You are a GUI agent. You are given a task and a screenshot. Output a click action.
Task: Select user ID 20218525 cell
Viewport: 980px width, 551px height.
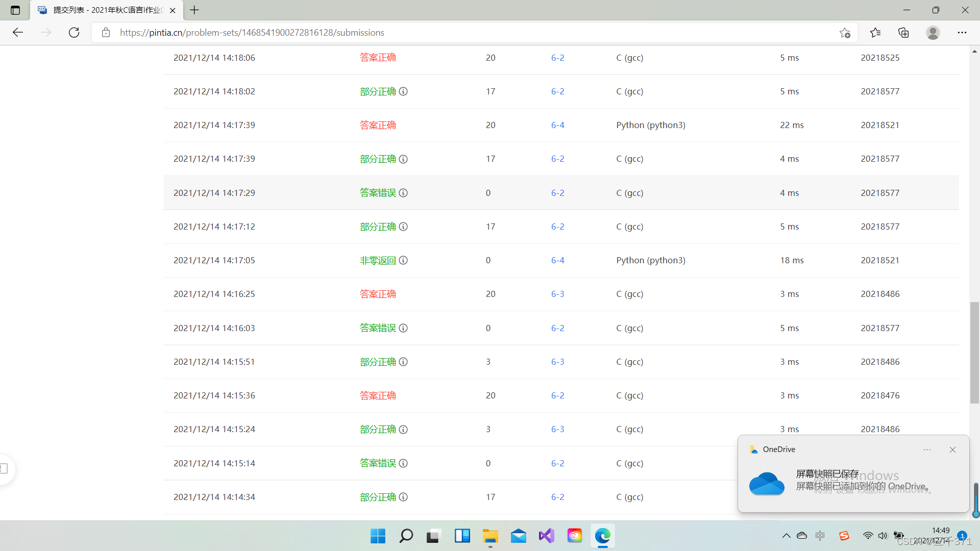880,58
